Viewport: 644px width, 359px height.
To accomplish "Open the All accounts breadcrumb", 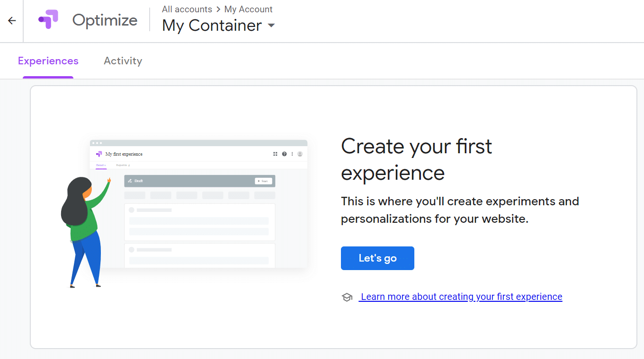I will click(x=187, y=9).
